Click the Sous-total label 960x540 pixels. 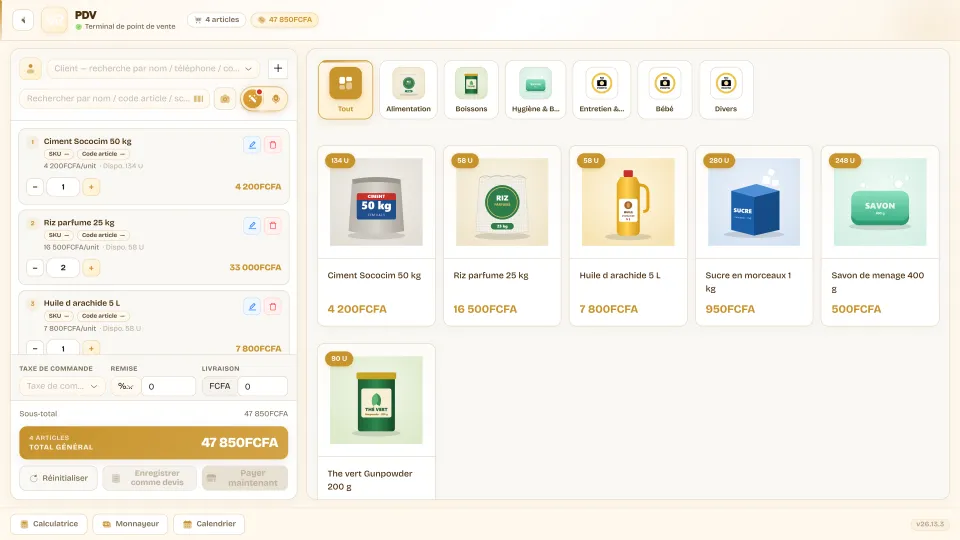click(38, 414)
